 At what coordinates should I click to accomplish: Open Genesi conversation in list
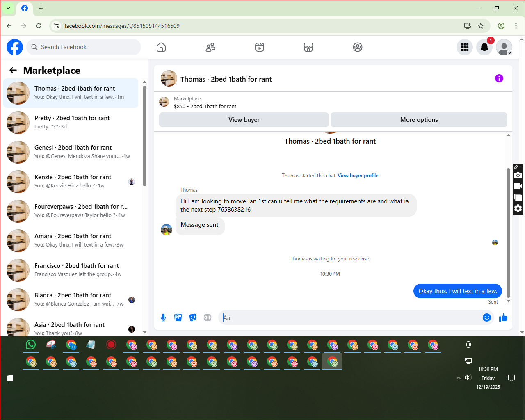(71, 152)
